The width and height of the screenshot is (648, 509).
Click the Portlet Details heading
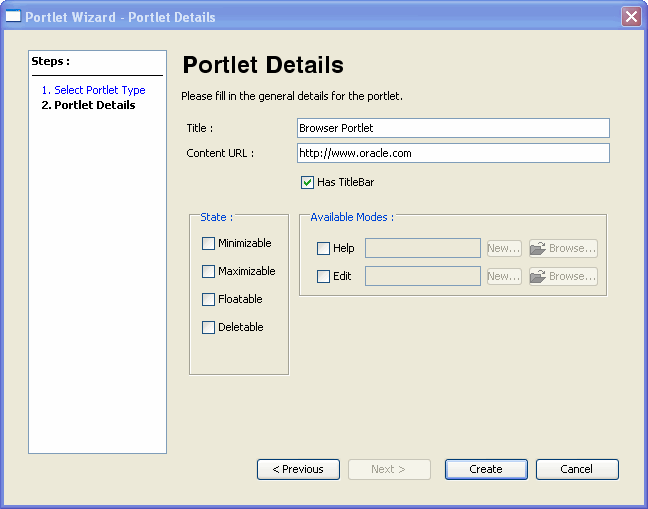(x=263, y=65)
